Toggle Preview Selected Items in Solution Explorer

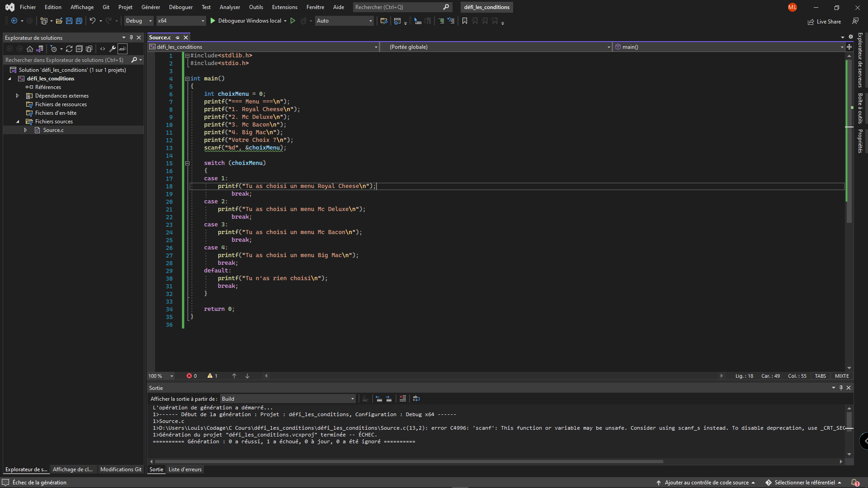(x=123, y=49)
